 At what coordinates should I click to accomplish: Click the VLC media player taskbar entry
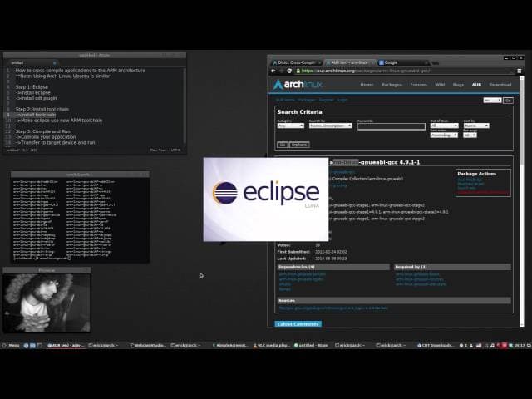pyautogui.click(x=271, y=346)
